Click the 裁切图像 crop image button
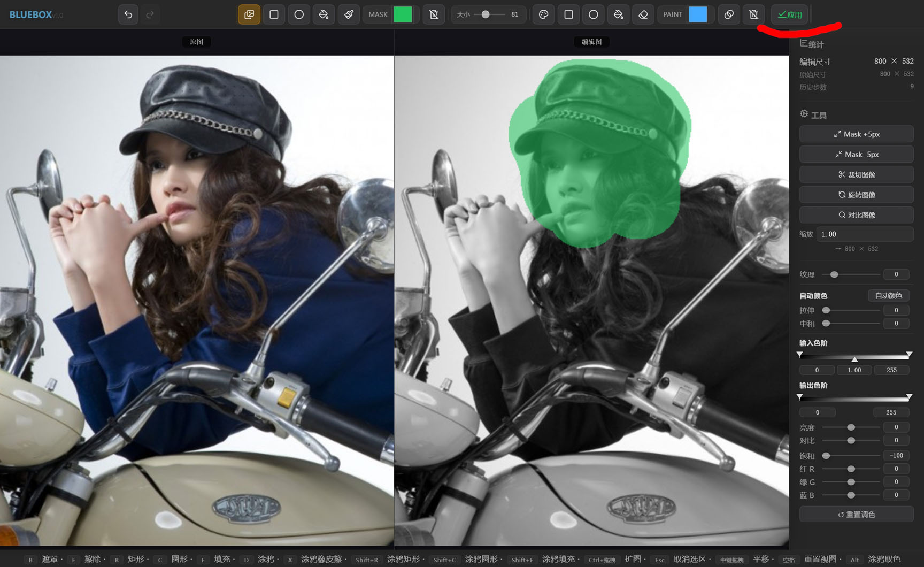The height and width of the screenshot is (567, 924). pos(856,174)
